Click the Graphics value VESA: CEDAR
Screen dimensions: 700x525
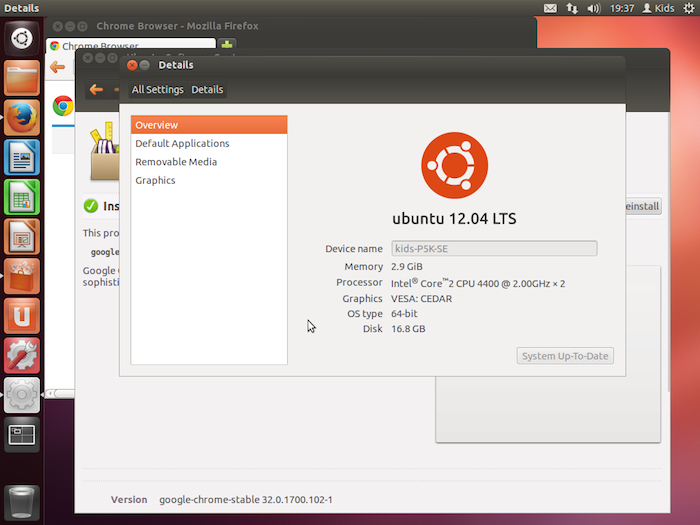pos(421,299)
